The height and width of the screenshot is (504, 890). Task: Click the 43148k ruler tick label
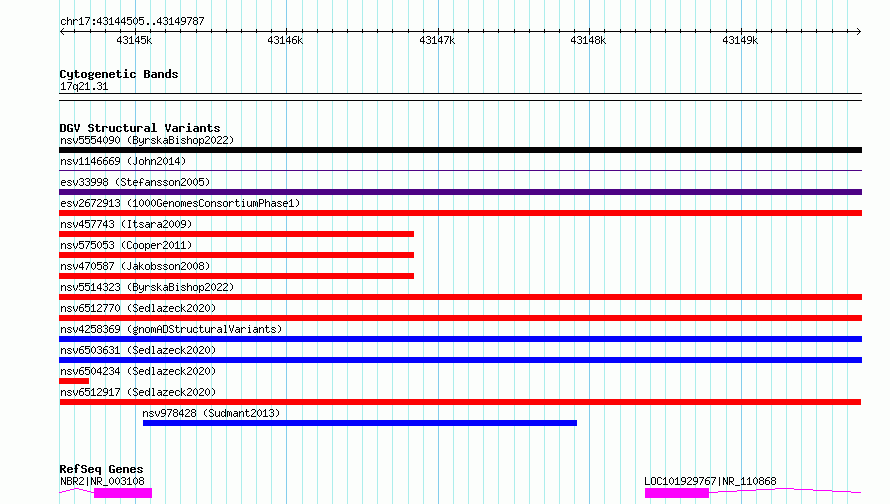tap(588, 40)
